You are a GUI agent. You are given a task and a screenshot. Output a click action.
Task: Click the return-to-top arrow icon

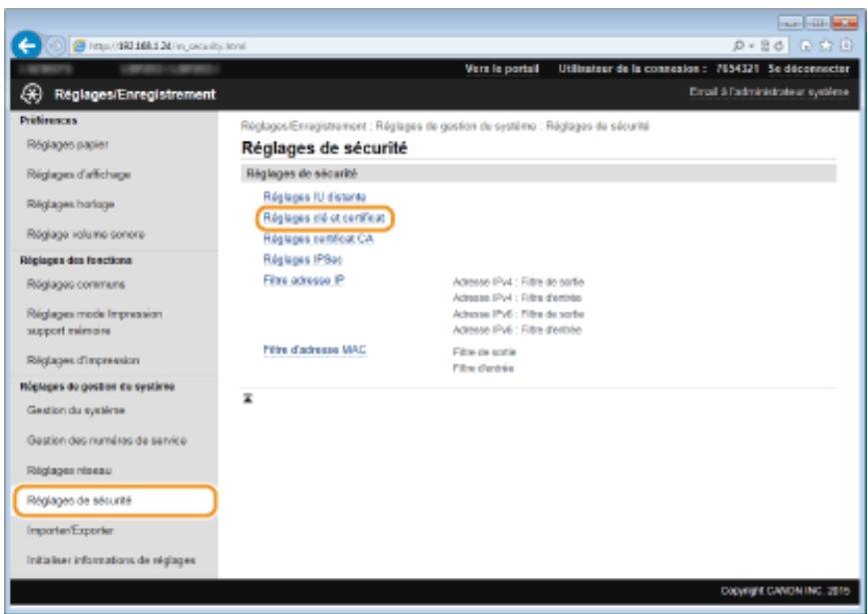(x=248, y=398)
